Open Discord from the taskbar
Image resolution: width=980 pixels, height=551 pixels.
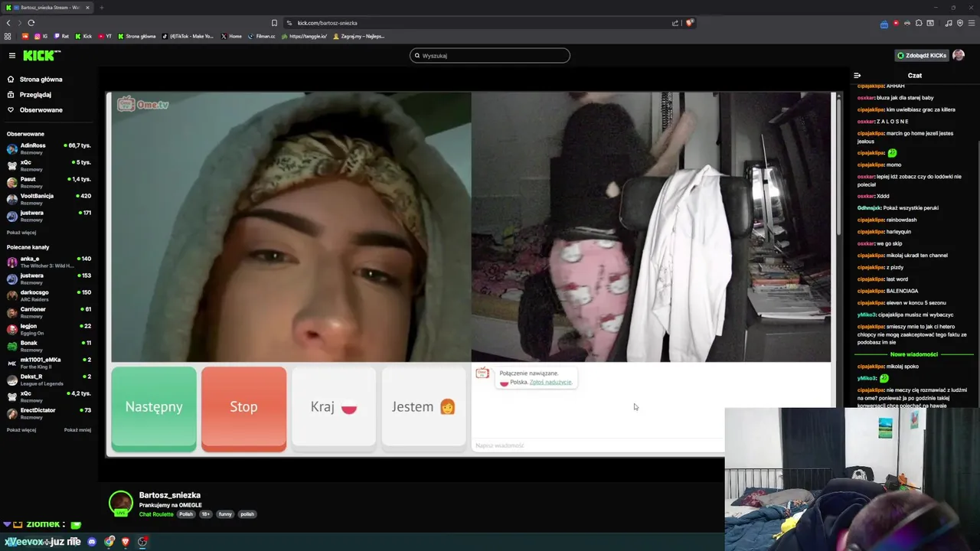coord(92,542)
